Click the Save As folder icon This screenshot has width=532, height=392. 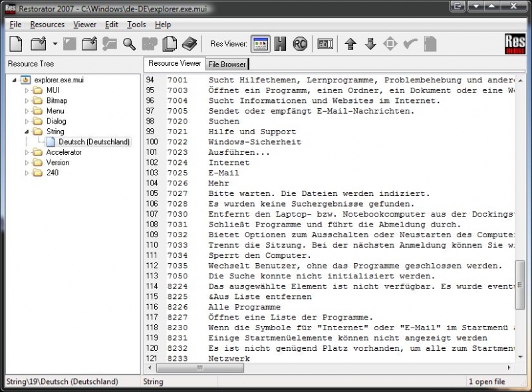click(89, 44)
